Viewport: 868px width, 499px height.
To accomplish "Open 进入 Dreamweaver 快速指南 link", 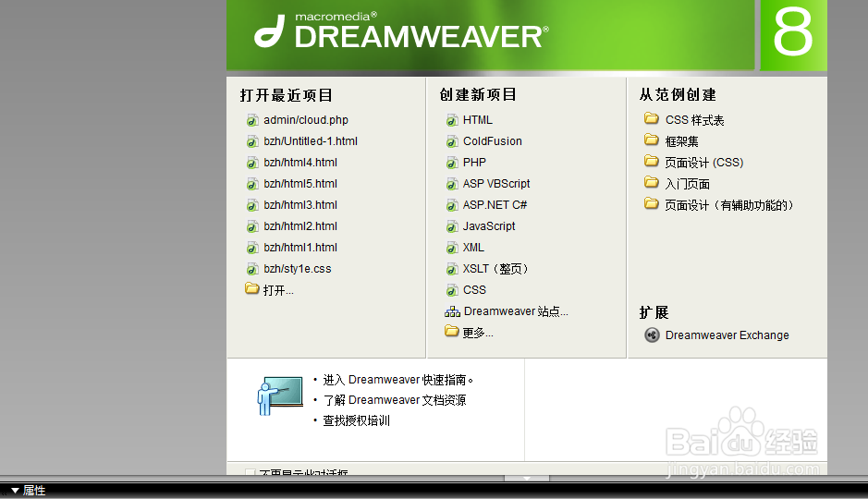I will (x=398, y=380).
